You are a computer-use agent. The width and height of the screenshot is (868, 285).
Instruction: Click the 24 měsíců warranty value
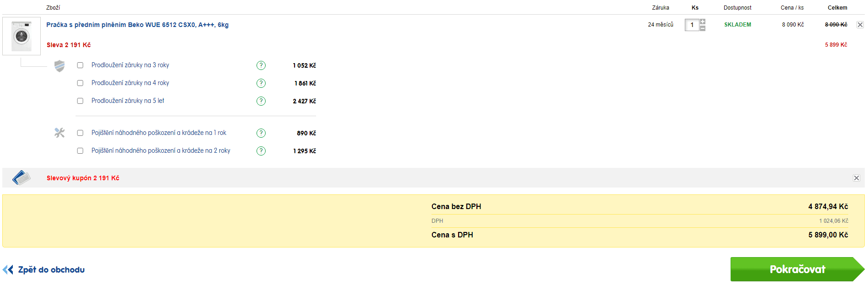[x=661, y=25]
